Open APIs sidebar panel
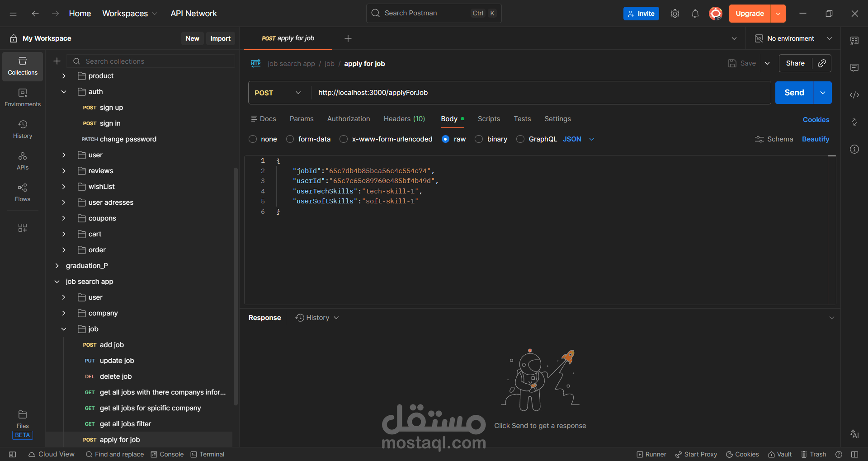Screen dimensions: 868x461 23,161
